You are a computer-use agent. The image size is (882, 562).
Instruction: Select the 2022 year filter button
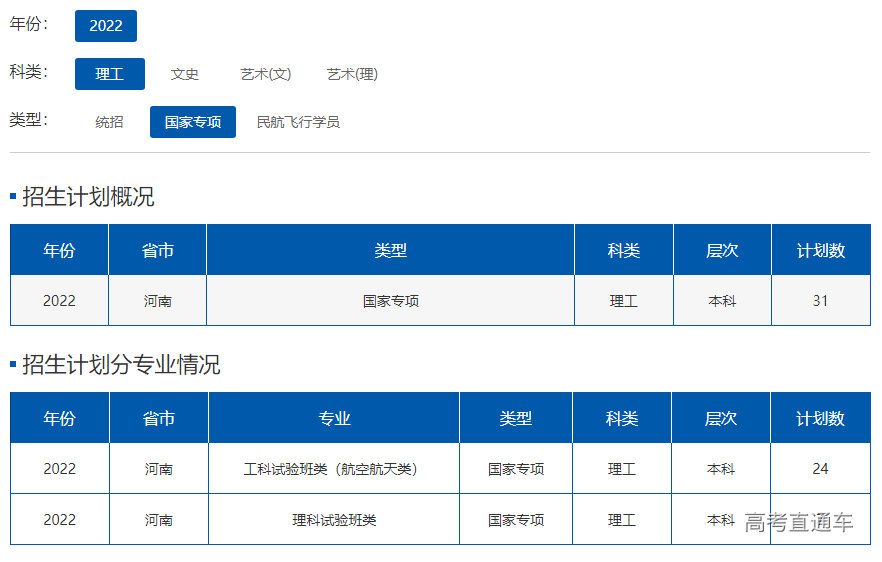point(105,26)
